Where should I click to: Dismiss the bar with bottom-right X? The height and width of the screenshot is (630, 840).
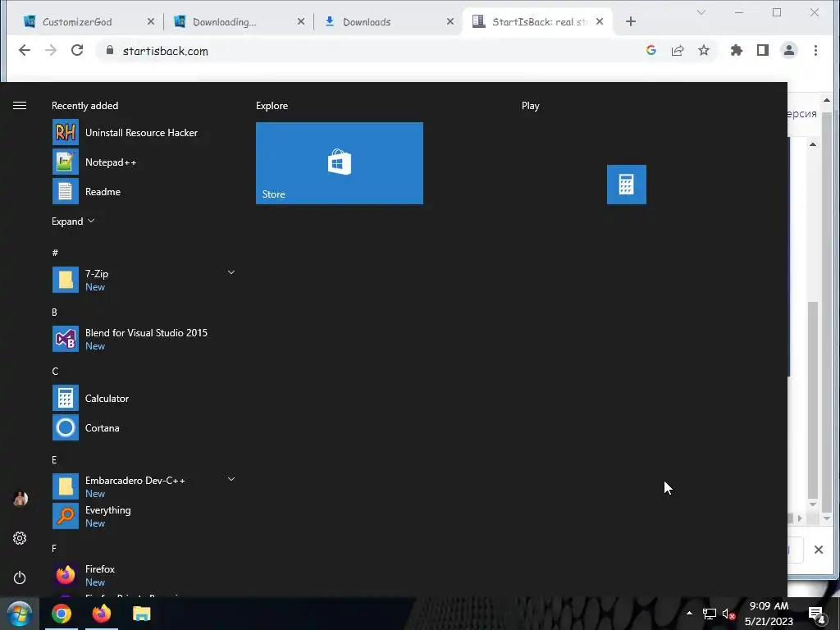pyautogui.click(x=818, y=549)
